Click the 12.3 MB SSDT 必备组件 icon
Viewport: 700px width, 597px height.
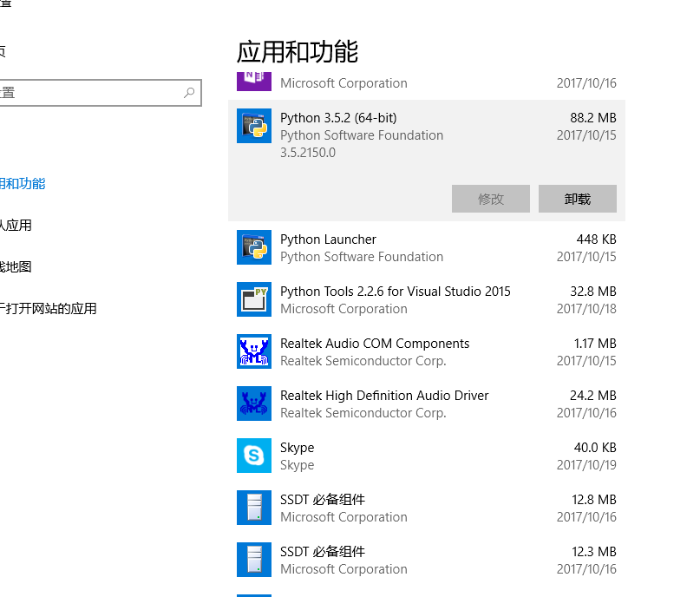click(254, 560)
